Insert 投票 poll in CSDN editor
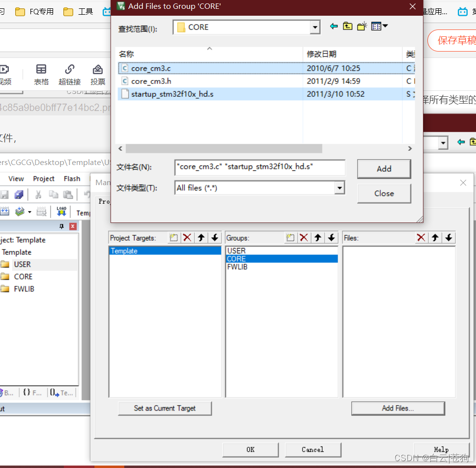This screenshot has height=468, width=476. point(98,74)
